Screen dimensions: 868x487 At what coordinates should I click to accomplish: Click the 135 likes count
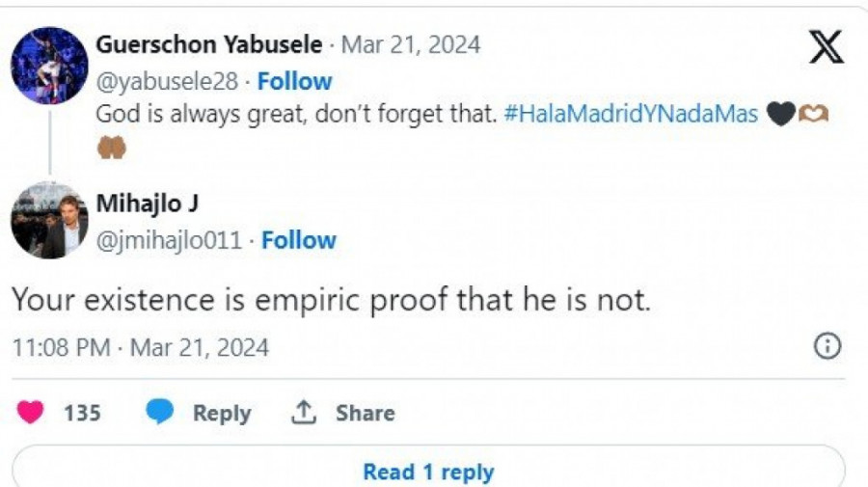(x=82, y=413)
